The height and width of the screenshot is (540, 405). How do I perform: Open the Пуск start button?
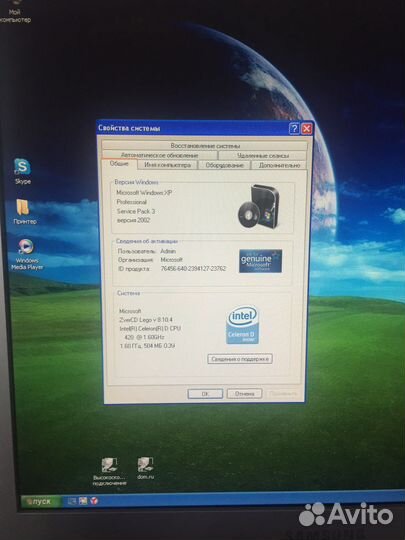pyautogui.click(x=41, y=501)
